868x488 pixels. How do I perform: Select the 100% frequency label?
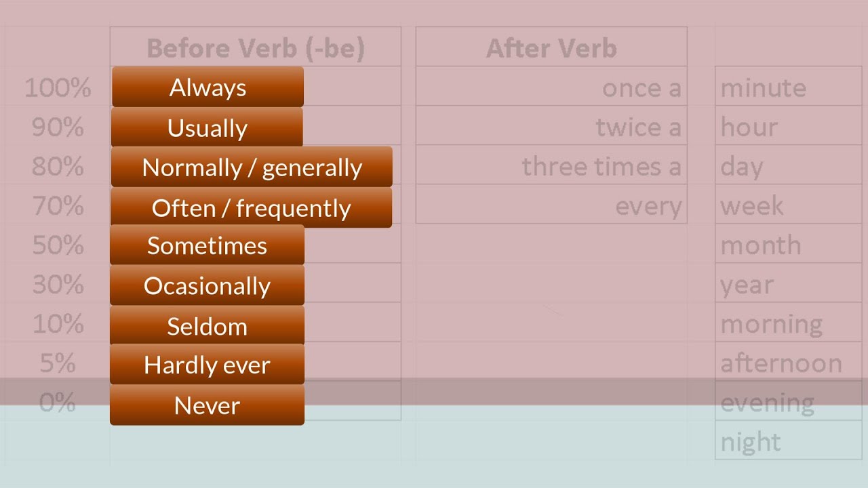(58, 87)
